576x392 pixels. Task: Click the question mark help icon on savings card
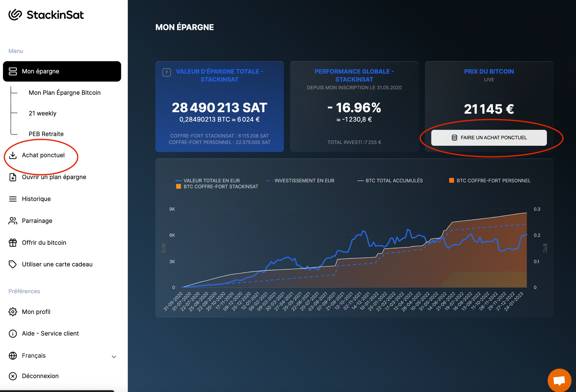[166, 72]
